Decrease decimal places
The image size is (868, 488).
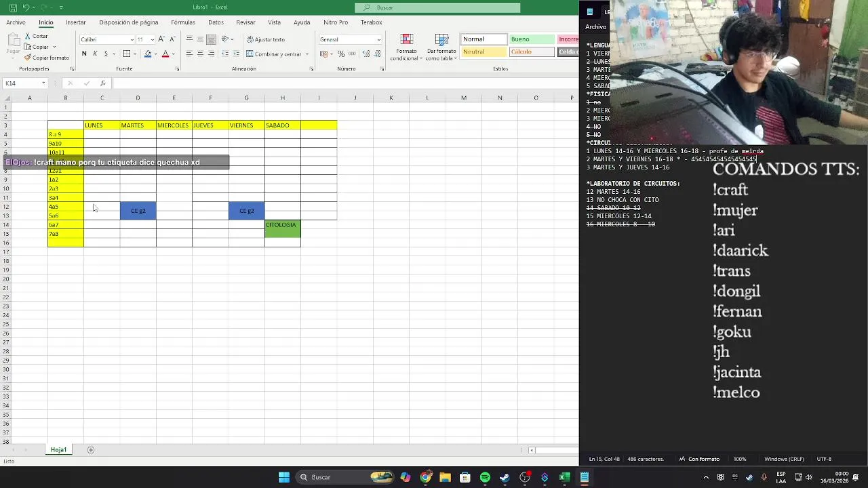click(x=376, y=54)
